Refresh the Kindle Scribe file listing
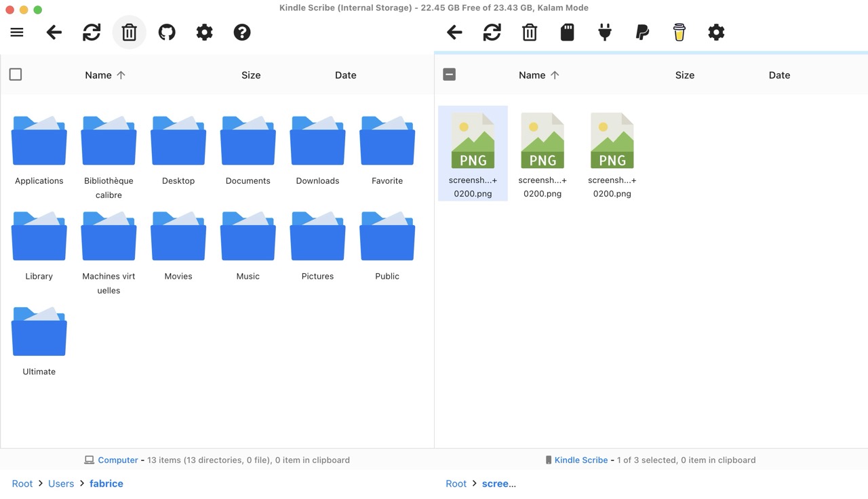868x499 pixels. [492, 32]
